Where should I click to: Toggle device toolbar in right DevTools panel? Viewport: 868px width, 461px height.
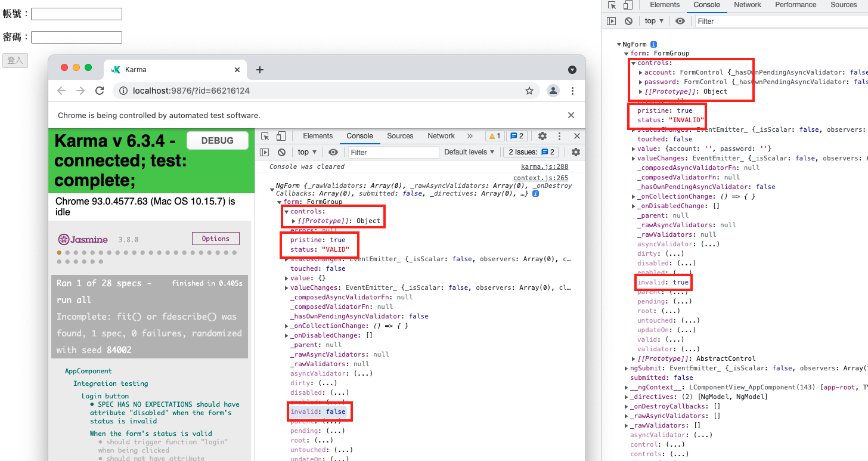tap(627, 5)
